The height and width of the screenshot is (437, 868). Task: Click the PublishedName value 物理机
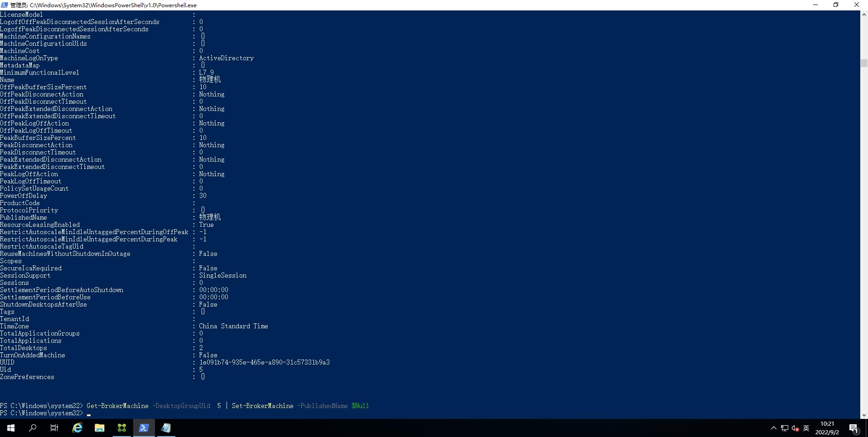pos(210,217)
